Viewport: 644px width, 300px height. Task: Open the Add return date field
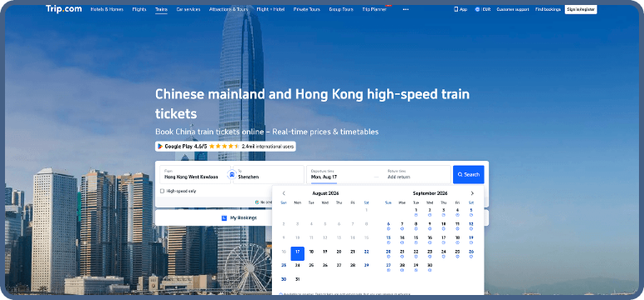(417, 174)
